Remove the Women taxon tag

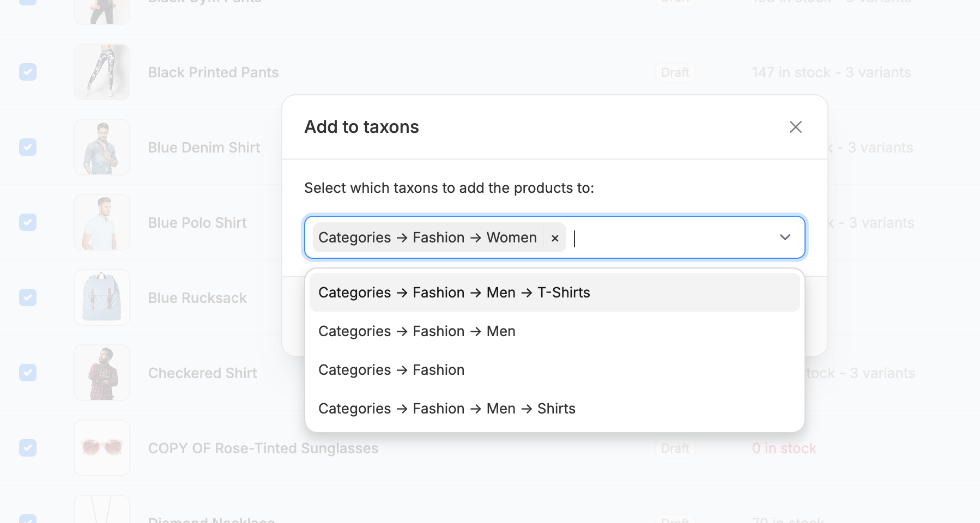pos(555,238)
